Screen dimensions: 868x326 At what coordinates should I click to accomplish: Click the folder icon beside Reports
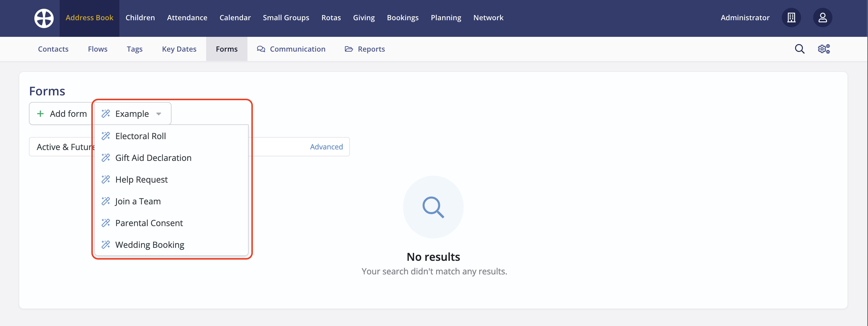[x=349, y=49]
